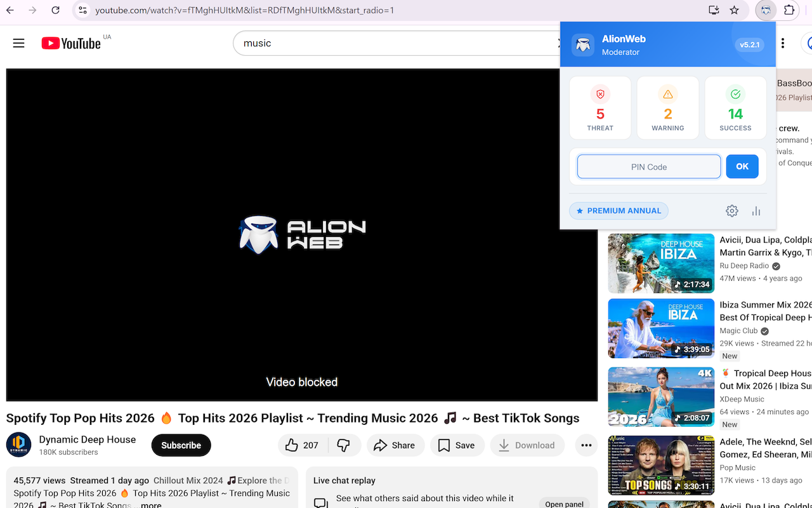Open the Threat counter card
This screenshot has height=508, width=812.
600,108
